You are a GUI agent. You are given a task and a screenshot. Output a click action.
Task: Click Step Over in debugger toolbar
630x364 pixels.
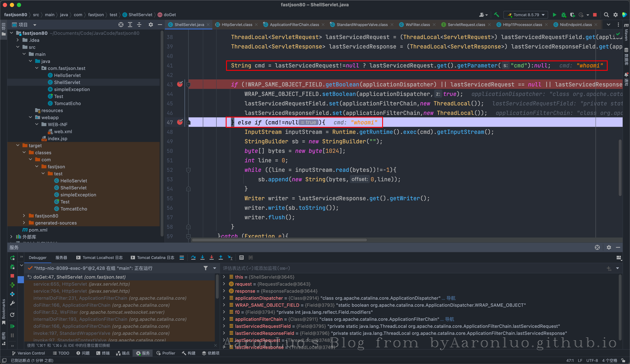[193, 258]
